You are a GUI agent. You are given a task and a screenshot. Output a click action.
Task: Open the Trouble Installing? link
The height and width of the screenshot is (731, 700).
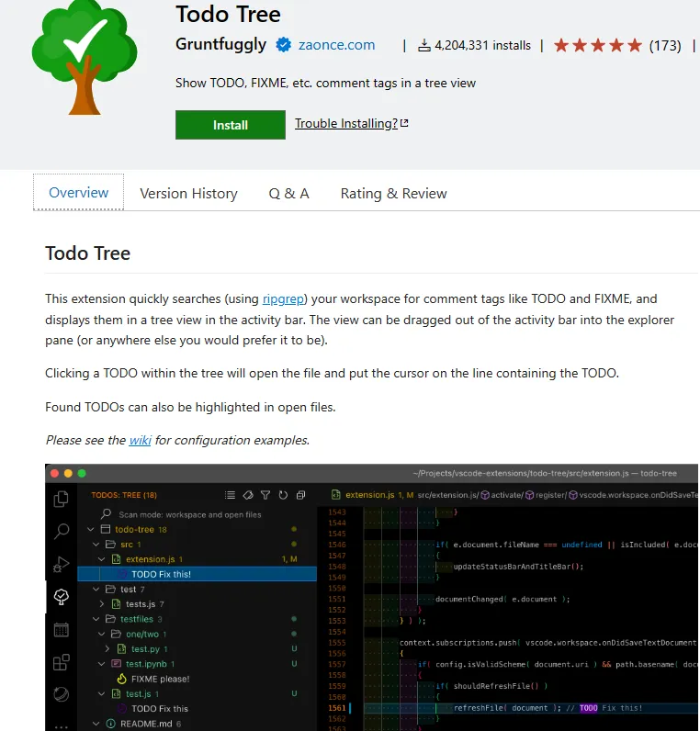352,124
